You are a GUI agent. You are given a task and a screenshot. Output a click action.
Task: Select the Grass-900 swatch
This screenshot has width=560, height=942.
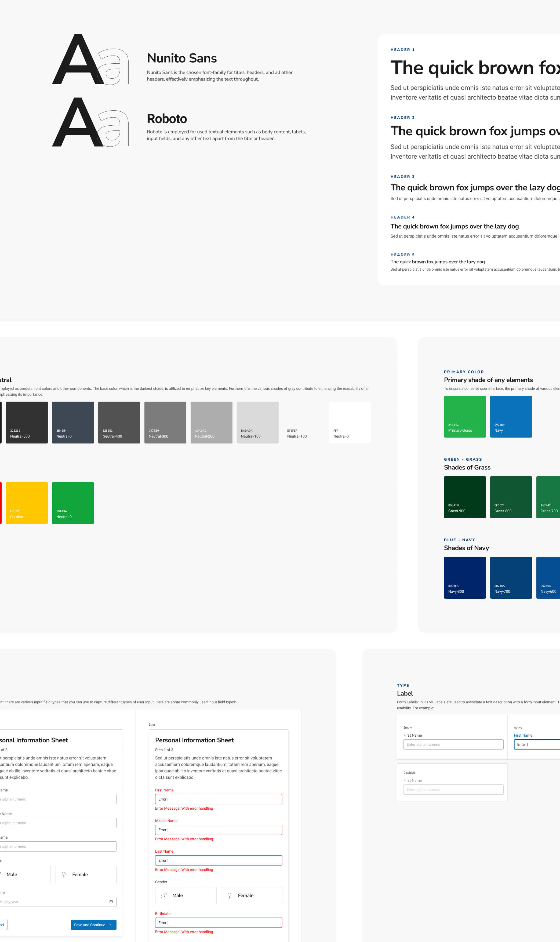click(x=465, y=497)
